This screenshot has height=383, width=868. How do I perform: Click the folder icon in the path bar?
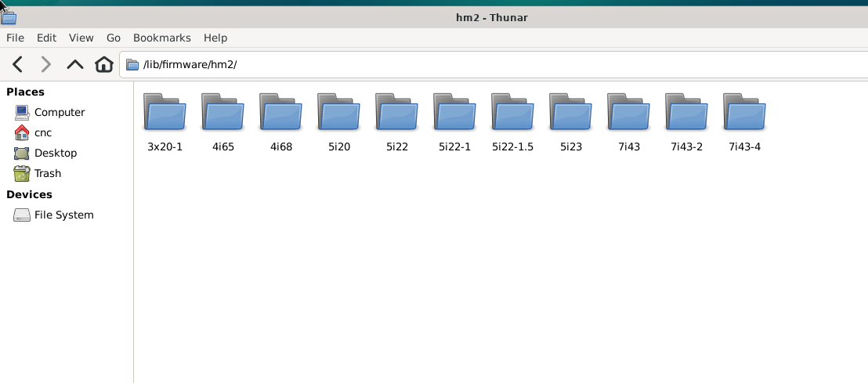[x=132, y=65]
